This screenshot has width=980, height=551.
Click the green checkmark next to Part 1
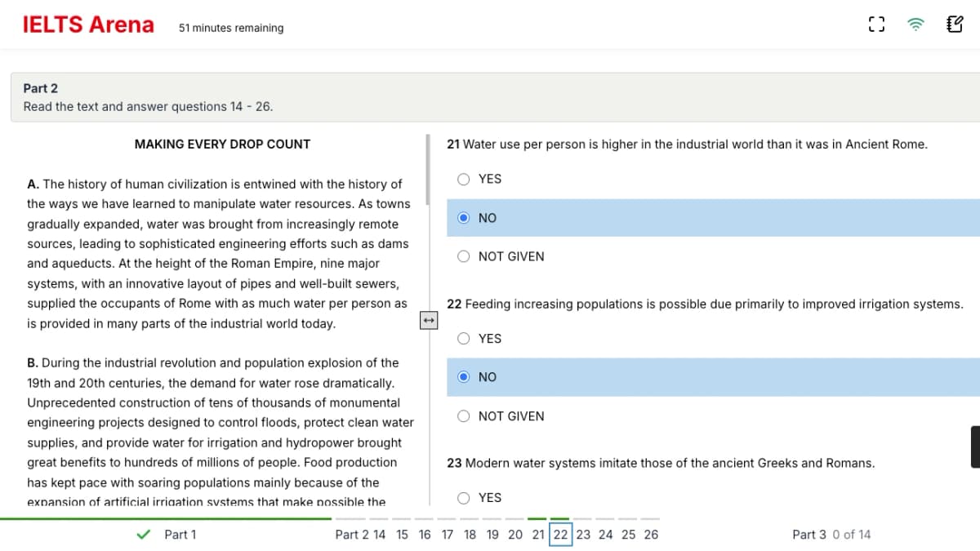144,534
